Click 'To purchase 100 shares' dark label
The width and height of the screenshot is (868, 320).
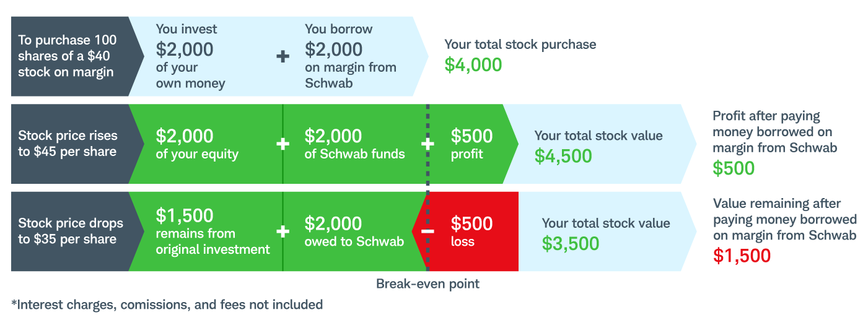[68, 56]
